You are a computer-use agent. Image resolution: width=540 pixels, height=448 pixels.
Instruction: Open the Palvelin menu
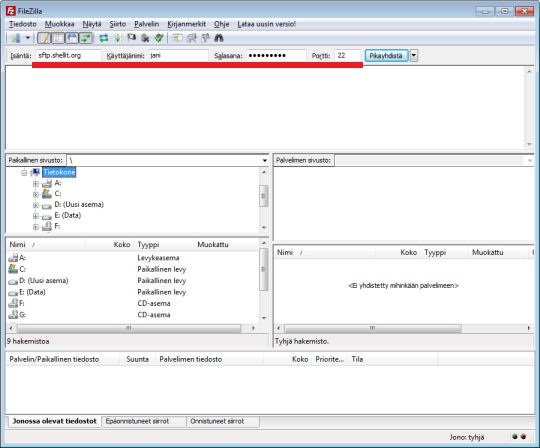point(147,24)
